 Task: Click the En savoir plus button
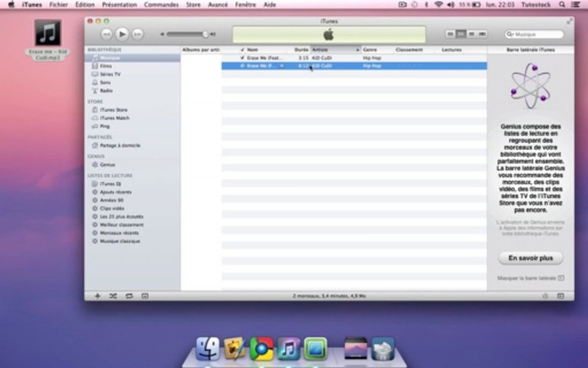[x=530, y=258]
